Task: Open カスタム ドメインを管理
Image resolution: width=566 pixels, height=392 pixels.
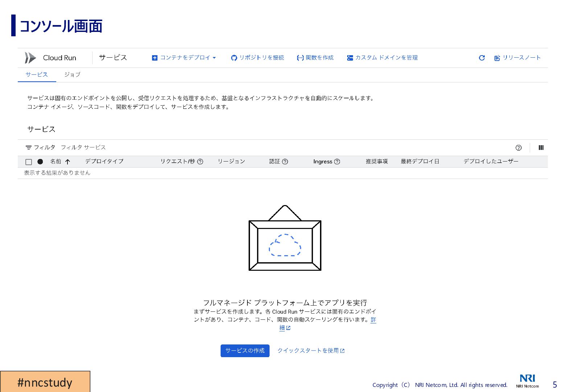Action: [382, 58]
